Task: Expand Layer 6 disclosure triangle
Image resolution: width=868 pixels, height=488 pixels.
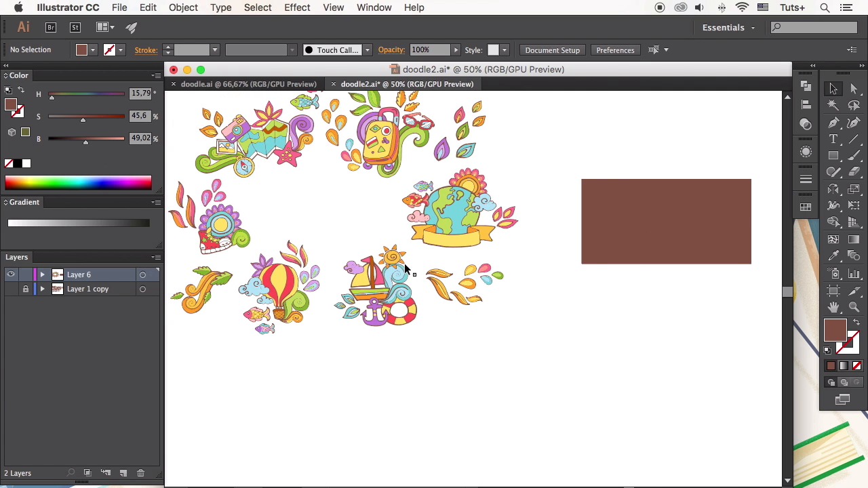Action: coord(42,274)
